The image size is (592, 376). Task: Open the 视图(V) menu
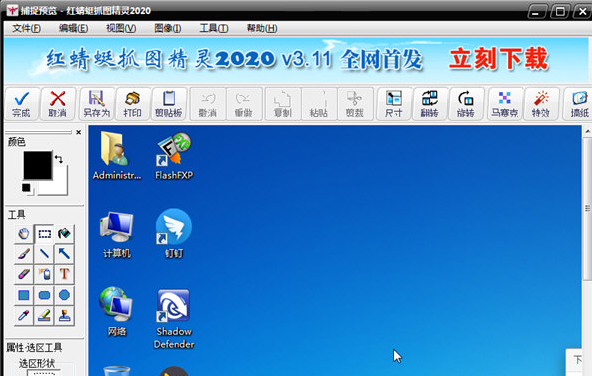(121, 28)
